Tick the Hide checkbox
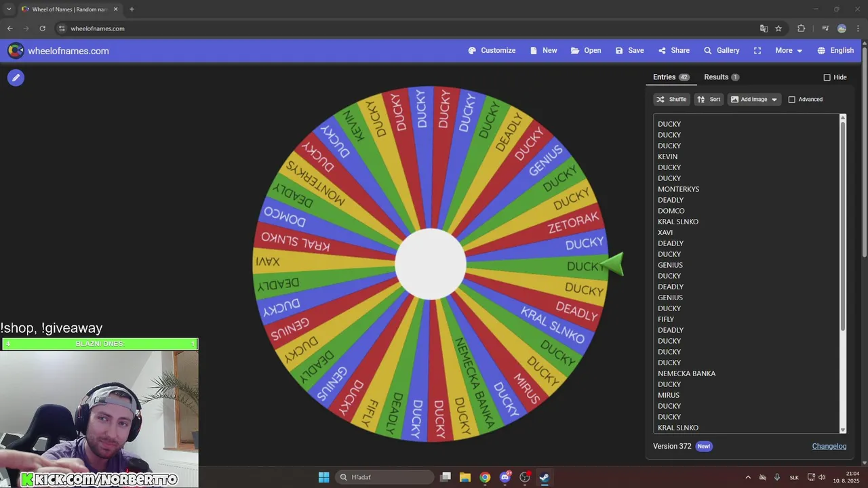Screen dimensions: 868x488 (827, 77)
